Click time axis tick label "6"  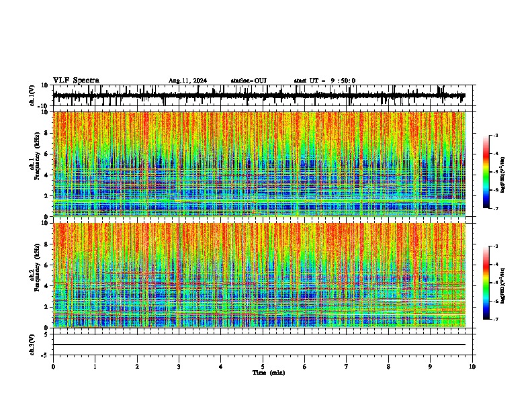304,367
